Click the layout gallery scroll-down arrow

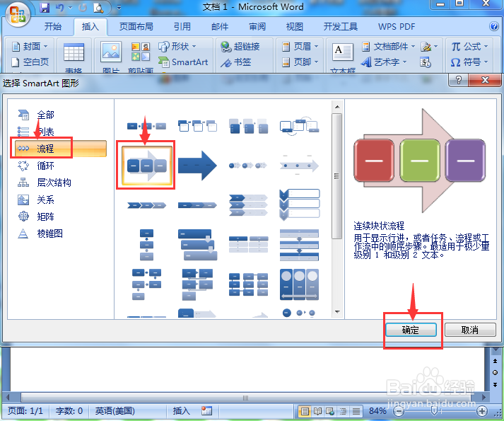[x=337, y=312]
